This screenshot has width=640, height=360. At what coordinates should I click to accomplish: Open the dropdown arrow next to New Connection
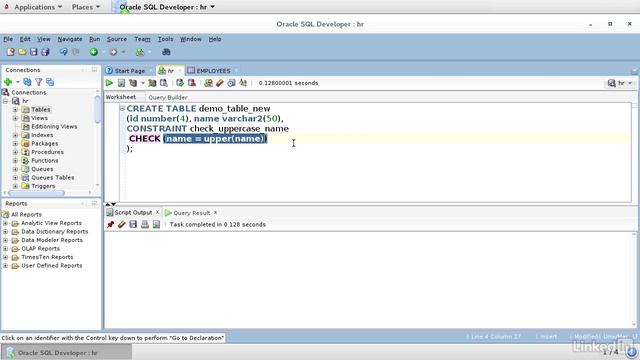[x=18, y=82]
